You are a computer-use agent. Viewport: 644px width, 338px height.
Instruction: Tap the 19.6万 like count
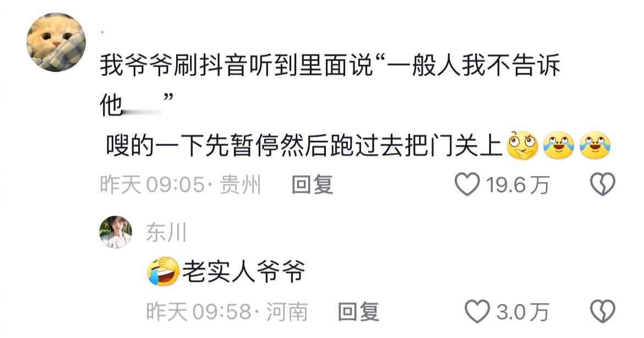click(517, 185)
